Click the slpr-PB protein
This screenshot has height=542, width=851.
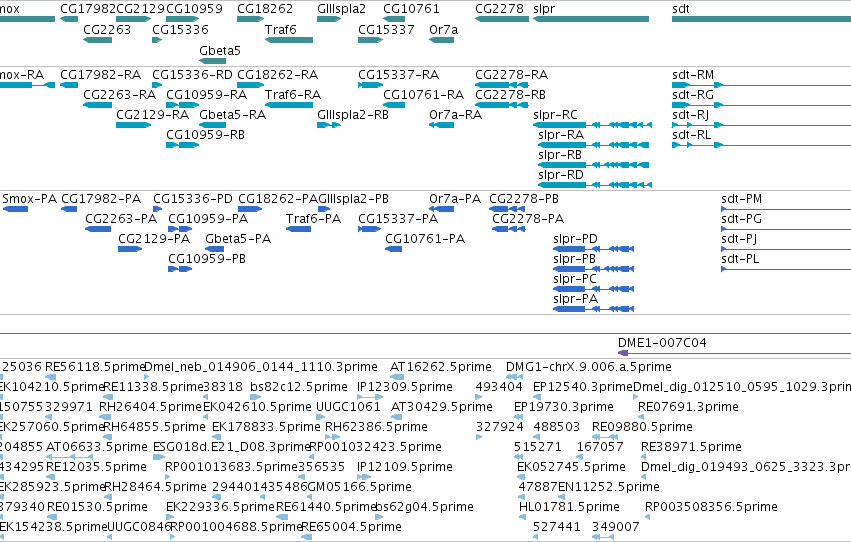[x=593, y=269]
